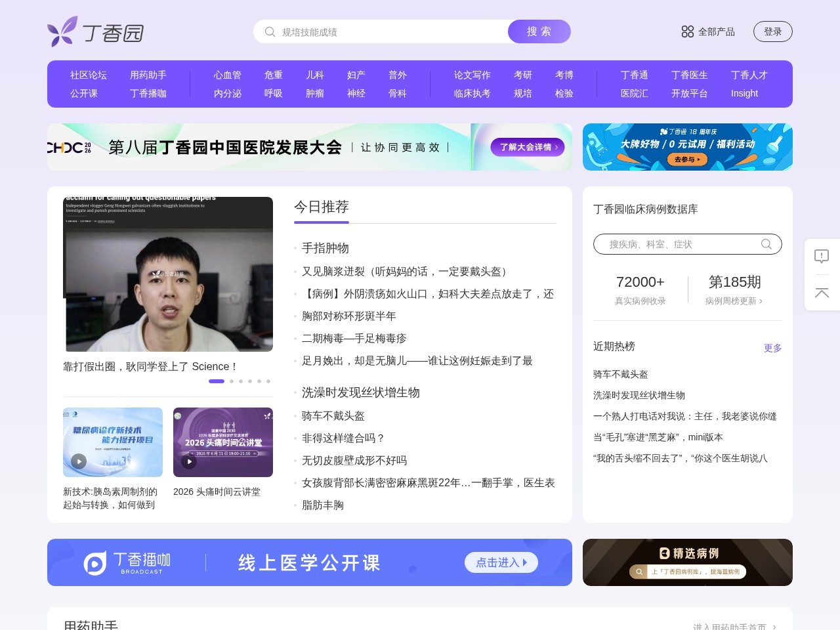The width and height of the screenshot is (840, 630).
Task: Open 医院汇 in navigation
Action: (635, 93)
